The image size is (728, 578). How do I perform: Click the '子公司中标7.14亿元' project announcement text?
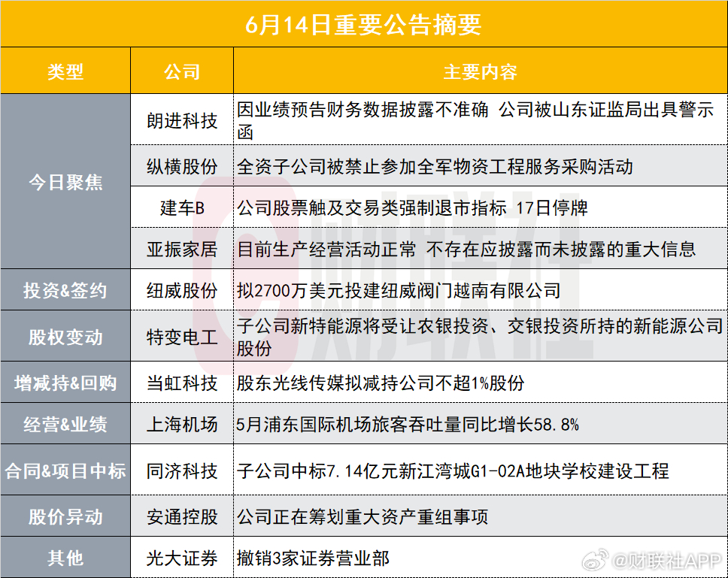tap(453, 471)
